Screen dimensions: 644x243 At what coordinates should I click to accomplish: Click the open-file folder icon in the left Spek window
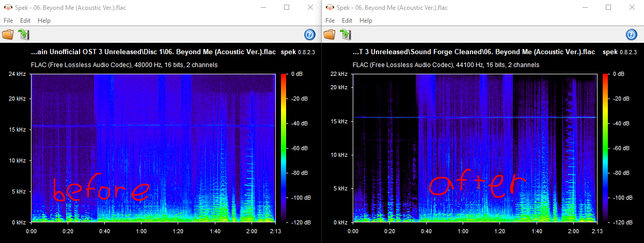[x=8, y=35]
